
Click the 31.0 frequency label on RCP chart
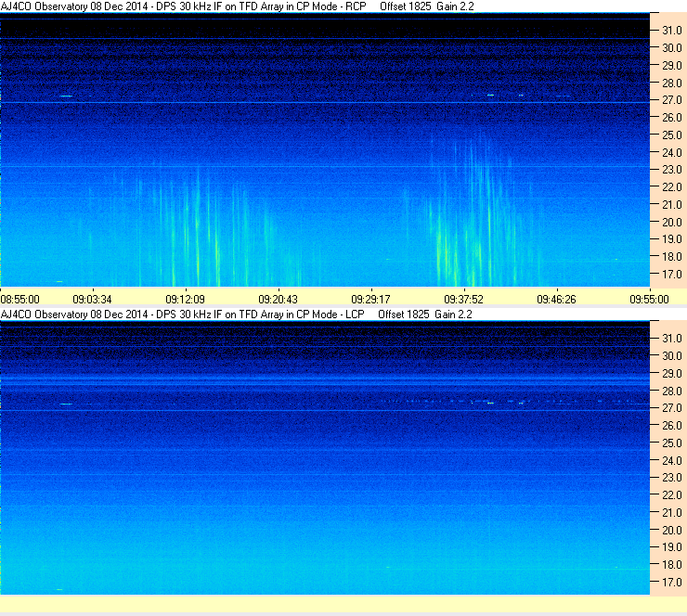coord(672,31)
